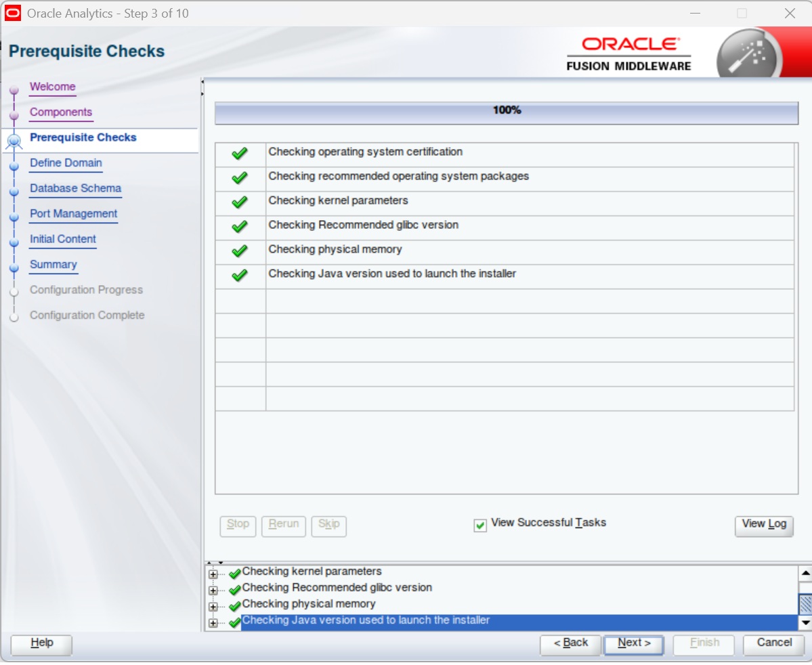
Task: Expand the Checking Java version tree node
Action: coord(213,623)
